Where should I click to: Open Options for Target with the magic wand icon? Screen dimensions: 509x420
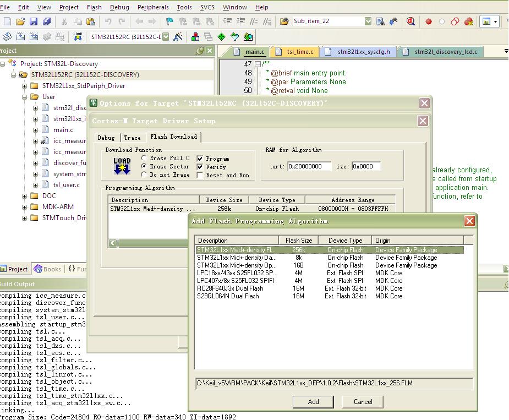click(178, 37)
